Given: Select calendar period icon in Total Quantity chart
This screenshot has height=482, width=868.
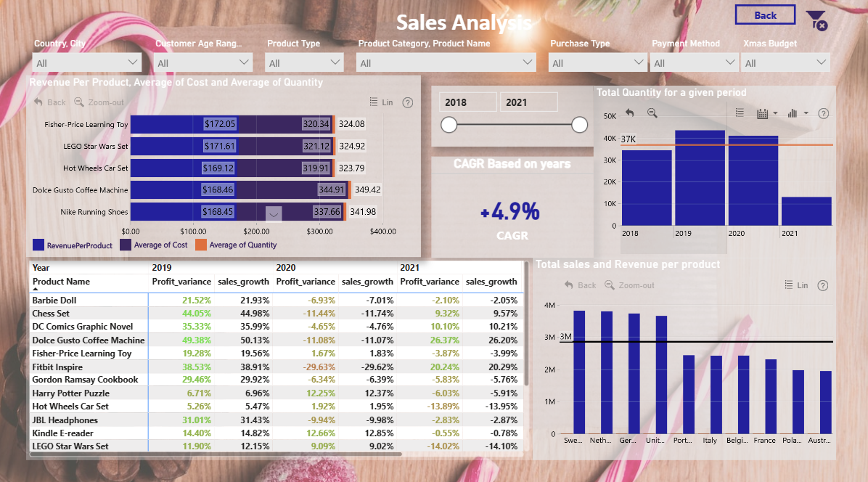Looking at the screenshot, I should tap(762, 113).
